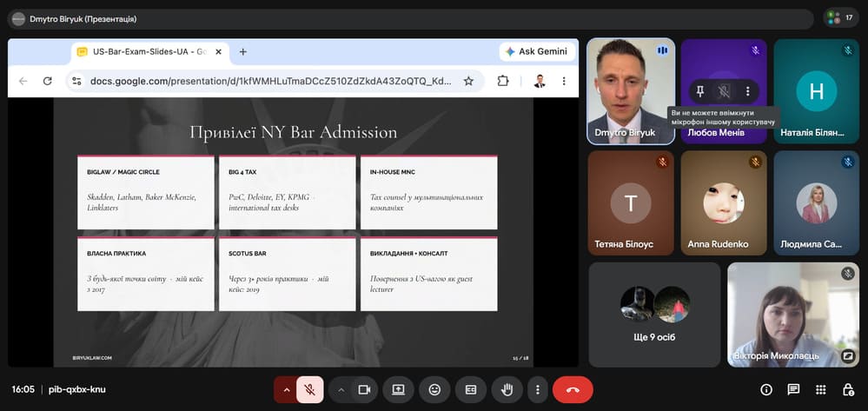
Task: Open meeting details info panel
Action: point(766,390)
